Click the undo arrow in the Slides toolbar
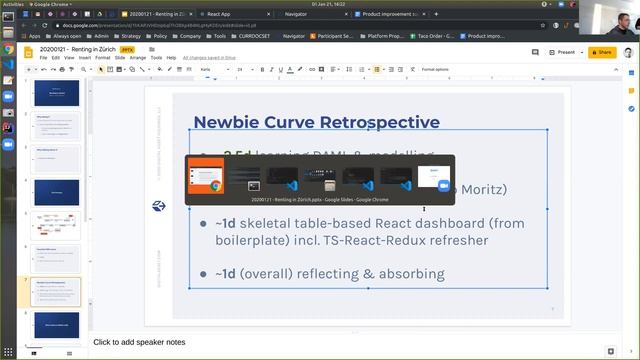 [x=44, y=69]
